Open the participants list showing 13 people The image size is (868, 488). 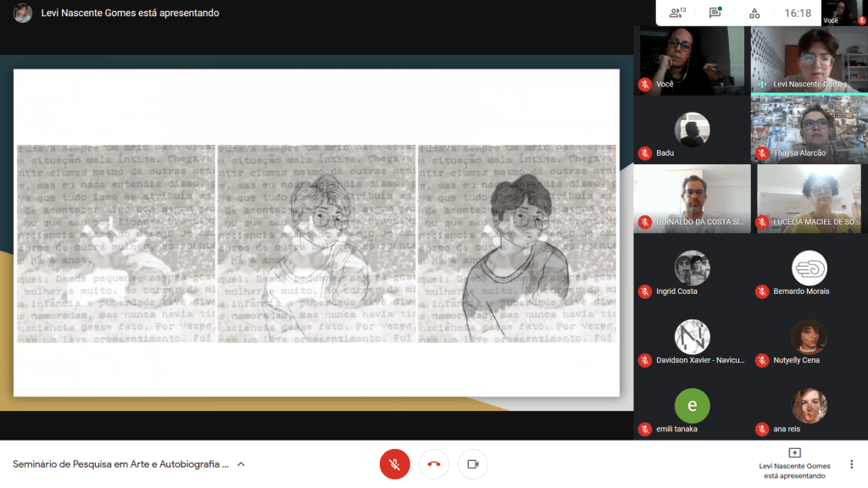[676, 13]
